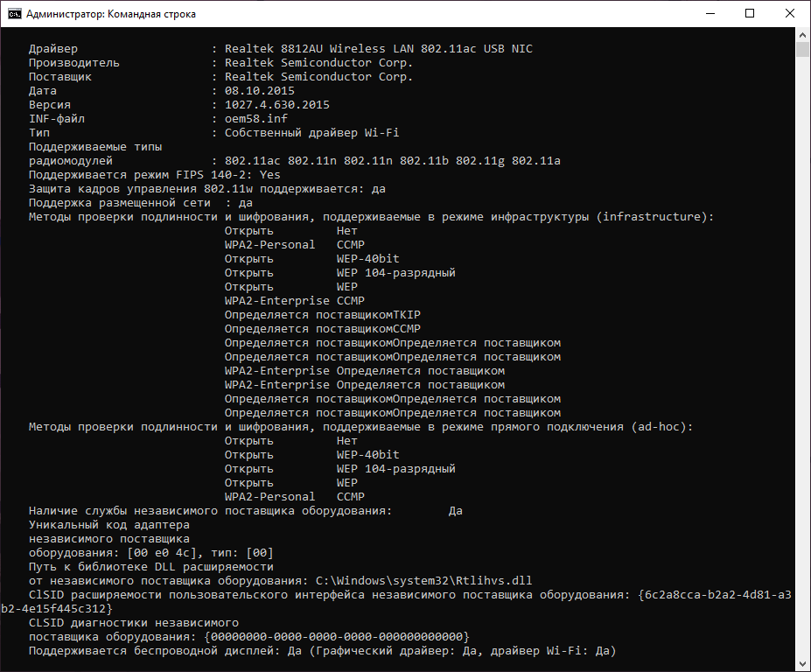Click the 'Поддерживается режим FIPS 140-2: Yes' line
This screenshot has height=672, width=811.
[x=155, y=174]
